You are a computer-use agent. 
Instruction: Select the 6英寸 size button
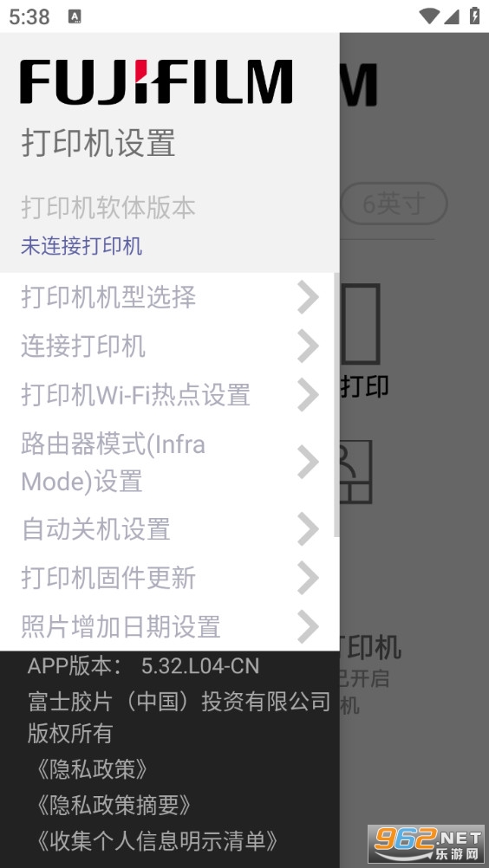pos(394,204)
